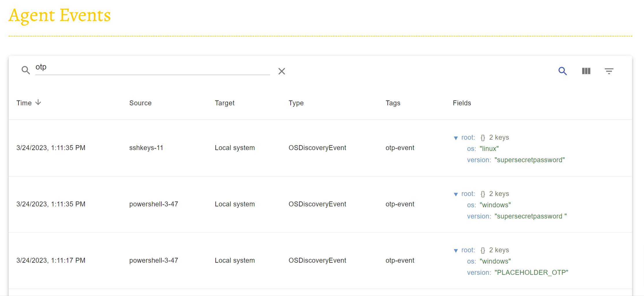Click "otp-event" in the 1:11:17 PM row
The height and width of the screenshot is (296, 644).
[400, 260]
